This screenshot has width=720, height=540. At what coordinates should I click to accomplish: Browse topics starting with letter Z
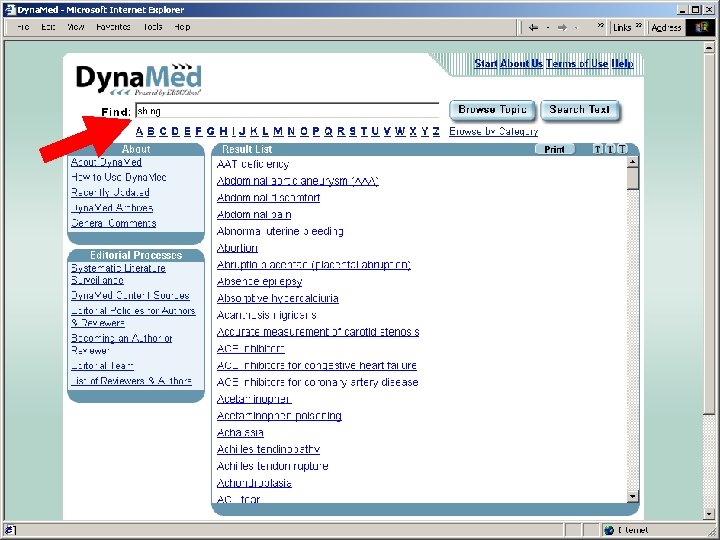436,132
